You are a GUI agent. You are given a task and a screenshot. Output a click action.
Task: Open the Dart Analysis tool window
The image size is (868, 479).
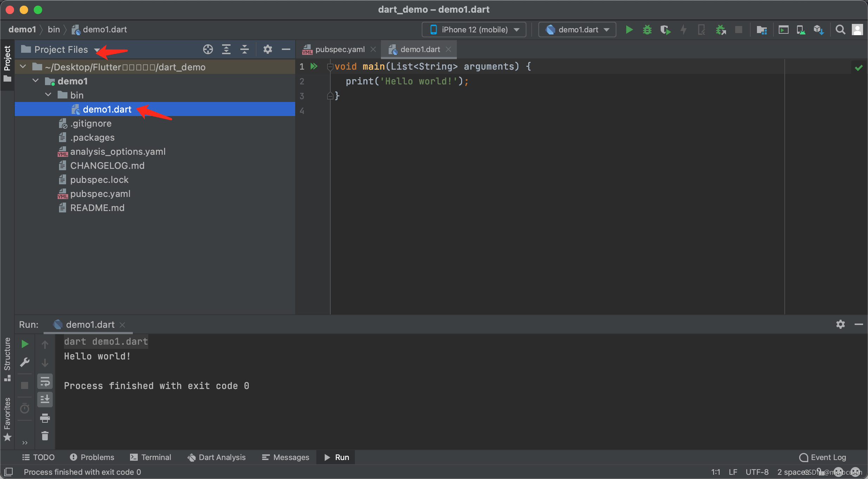point(217,457)
